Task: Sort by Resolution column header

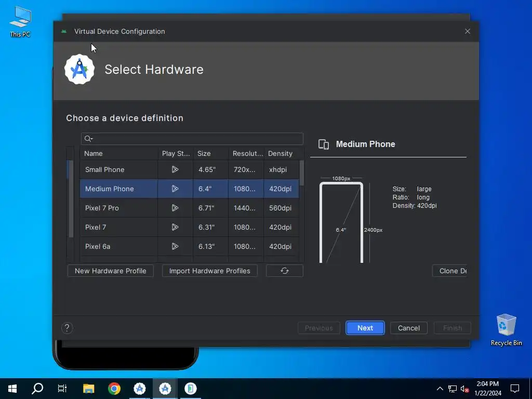Action: 246,153
